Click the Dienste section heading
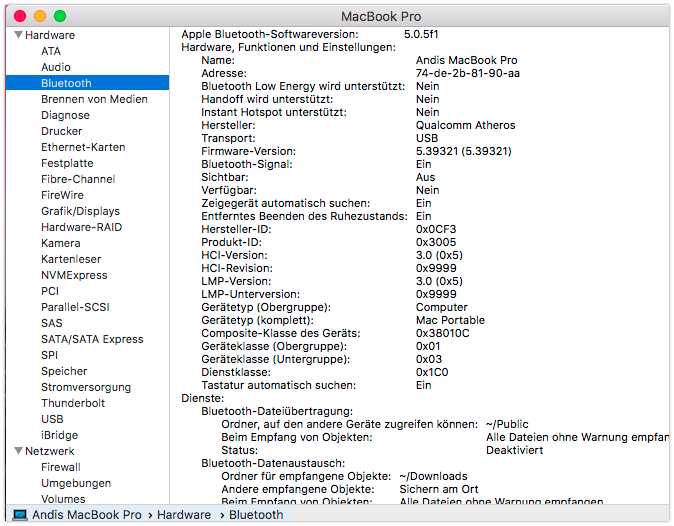 coord(202,398)
